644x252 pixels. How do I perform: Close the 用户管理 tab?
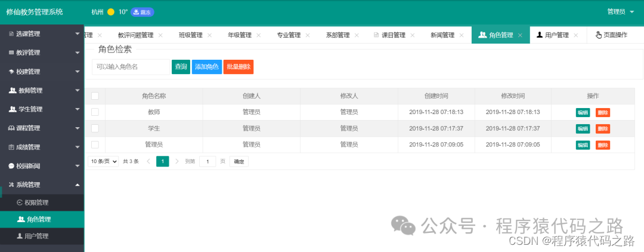pyautogui.click(x=576, y=35)
